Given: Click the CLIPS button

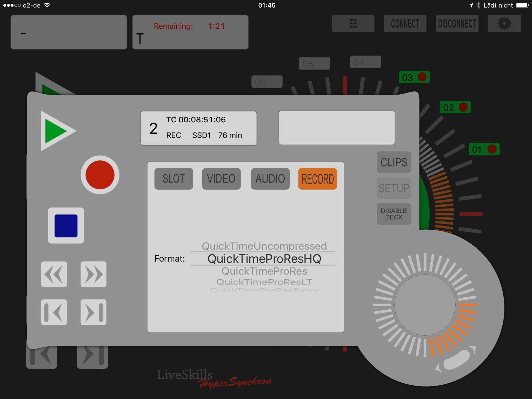Looking at the screenshot, I should coord(394,162).
